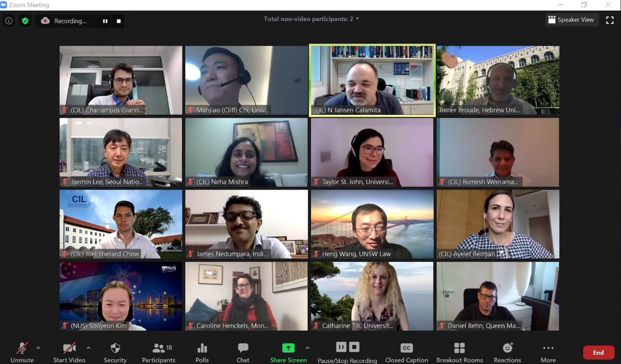Open video options arrow beside Start Video
This screenshot has width=621, height=364.
pos(88,348)
